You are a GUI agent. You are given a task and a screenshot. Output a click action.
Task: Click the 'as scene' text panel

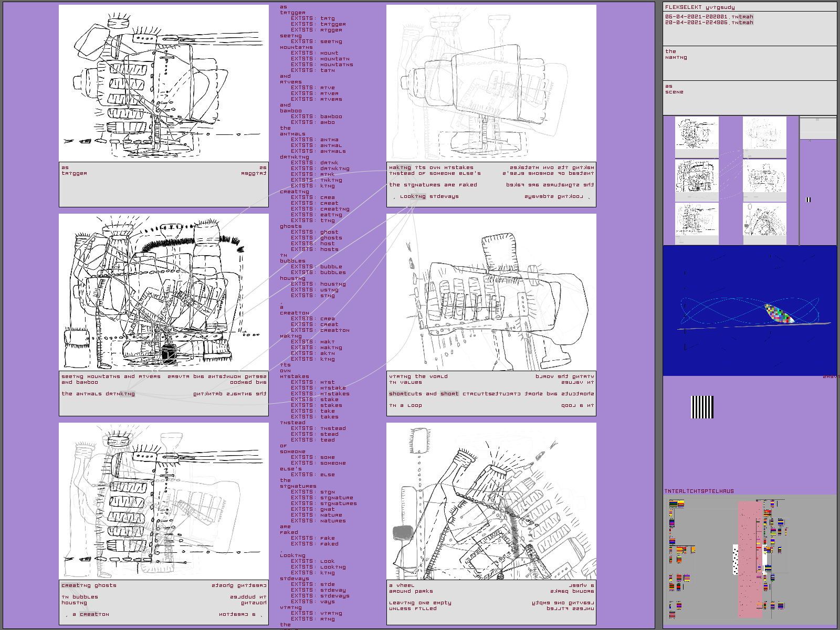pos(749,98)
